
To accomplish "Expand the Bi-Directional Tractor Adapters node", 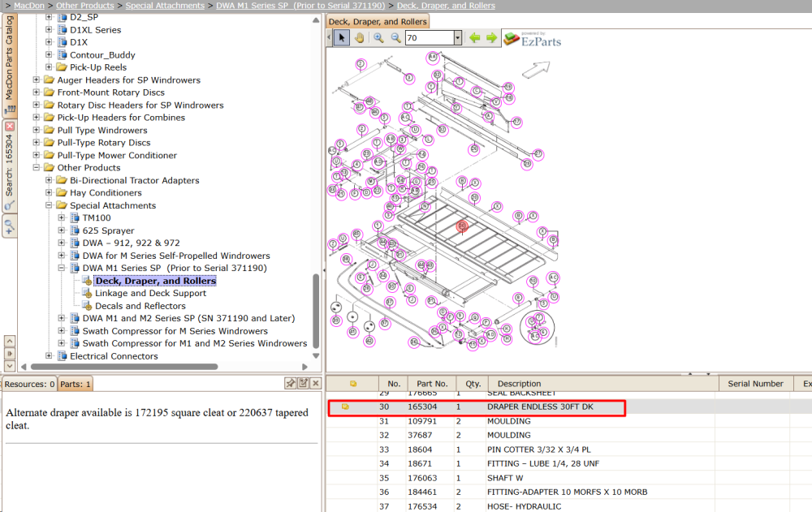I will pyautogui.click(x=49, y=180).
